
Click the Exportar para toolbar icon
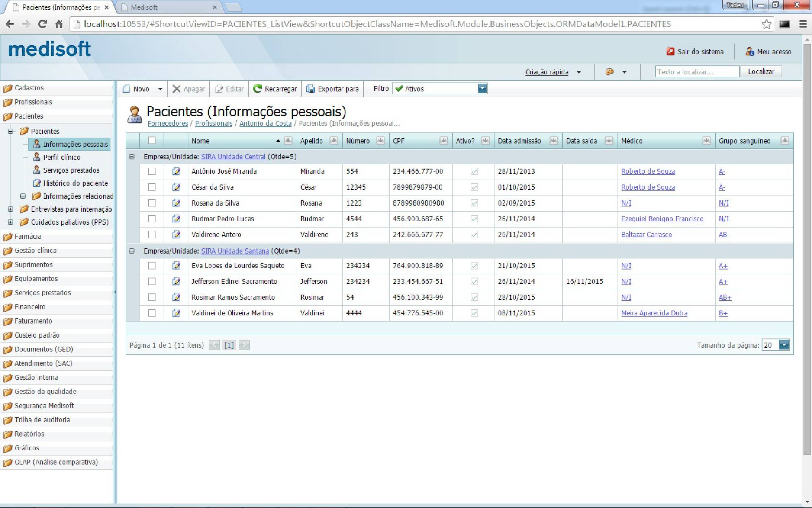pyautogui.click(x=310, y=89)
